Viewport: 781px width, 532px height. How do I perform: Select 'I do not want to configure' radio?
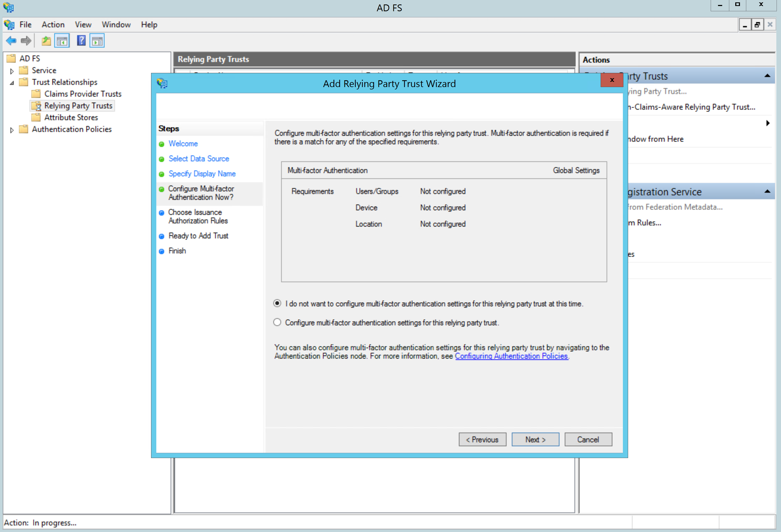(x=277, y=304)
